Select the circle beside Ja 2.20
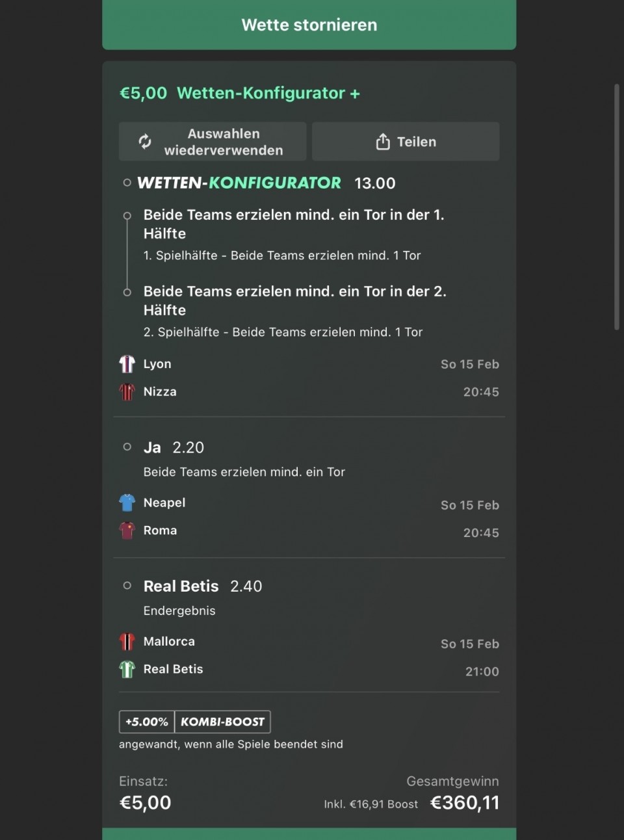This screenshot has width=624, height=840. pyautogui.click(x=127, y=447)
